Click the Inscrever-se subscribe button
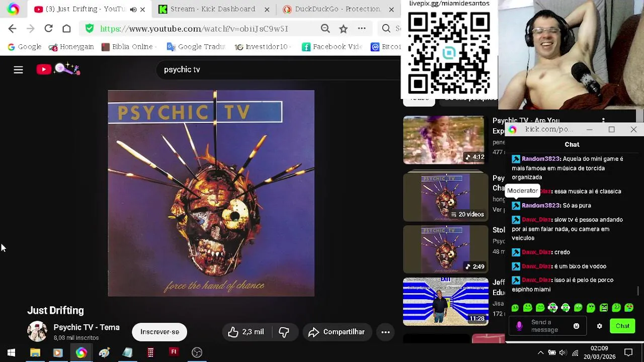 click(159, 332)
